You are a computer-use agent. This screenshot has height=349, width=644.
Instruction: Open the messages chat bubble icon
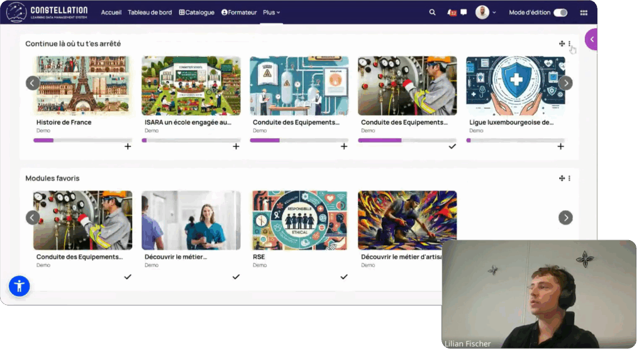pos(464,13)
